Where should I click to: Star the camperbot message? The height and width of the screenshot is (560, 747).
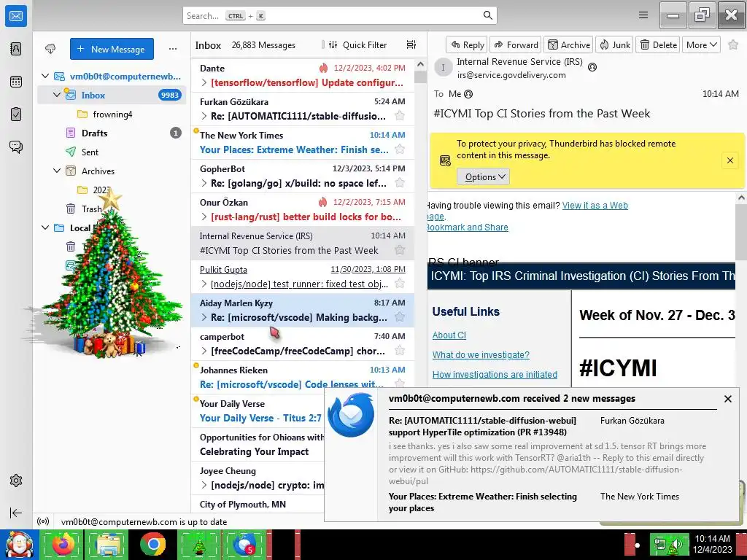(x=400, y=351)
